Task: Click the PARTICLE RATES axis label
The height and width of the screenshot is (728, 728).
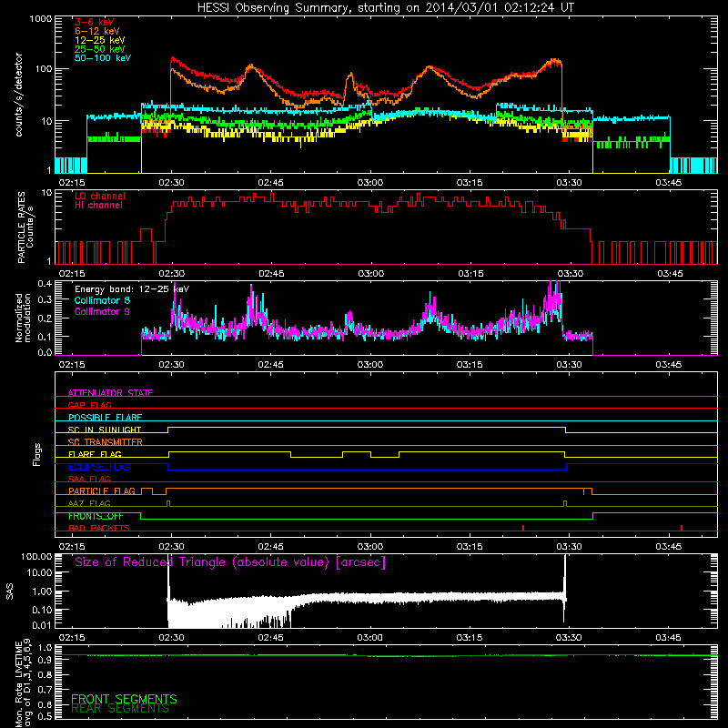Action: point(25,227)
